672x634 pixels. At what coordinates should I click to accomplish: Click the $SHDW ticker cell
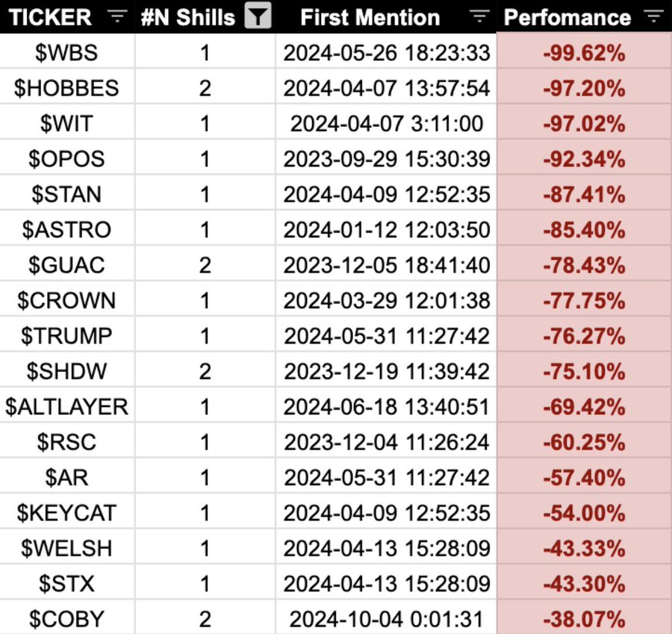(67, 371)
